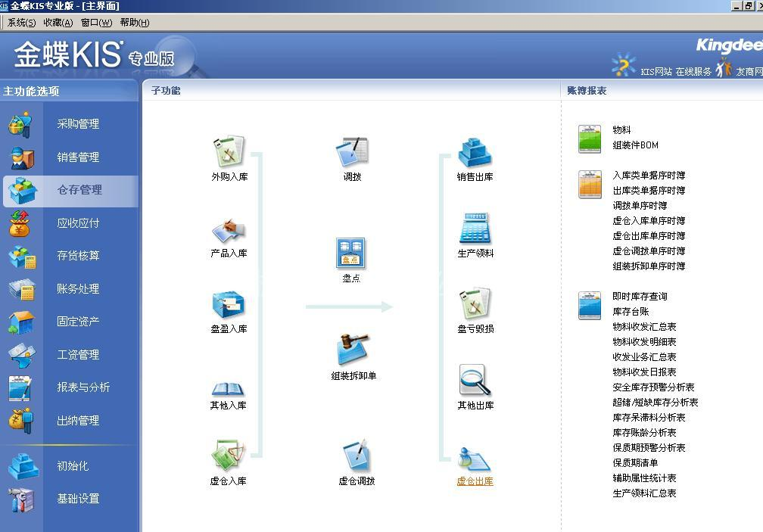Select the 组装拆卸单 gavel icon
This screenshot has height=532, width=763.
[353, 349]
